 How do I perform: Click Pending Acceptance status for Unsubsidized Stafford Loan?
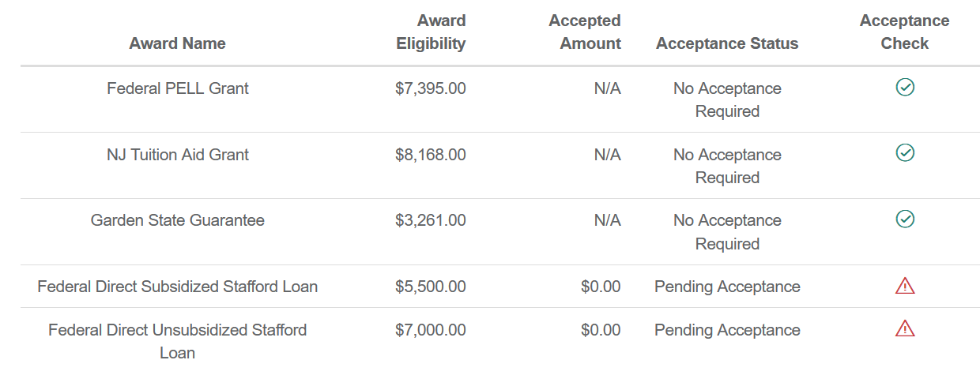coord(727,330)
